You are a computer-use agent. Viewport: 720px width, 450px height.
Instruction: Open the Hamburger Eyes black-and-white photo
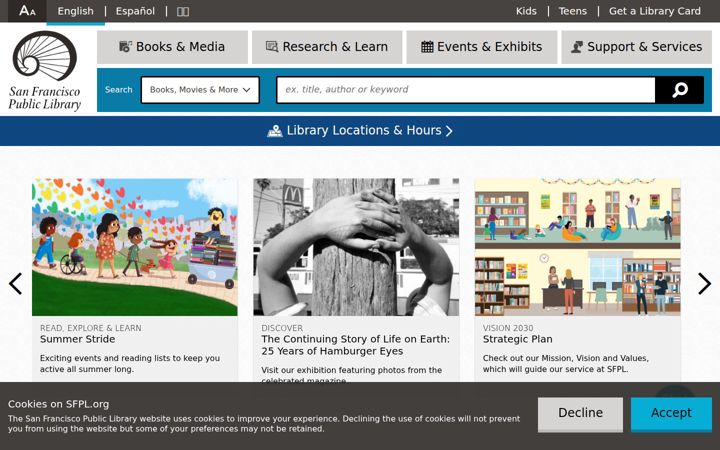click(x=356, y=247)
